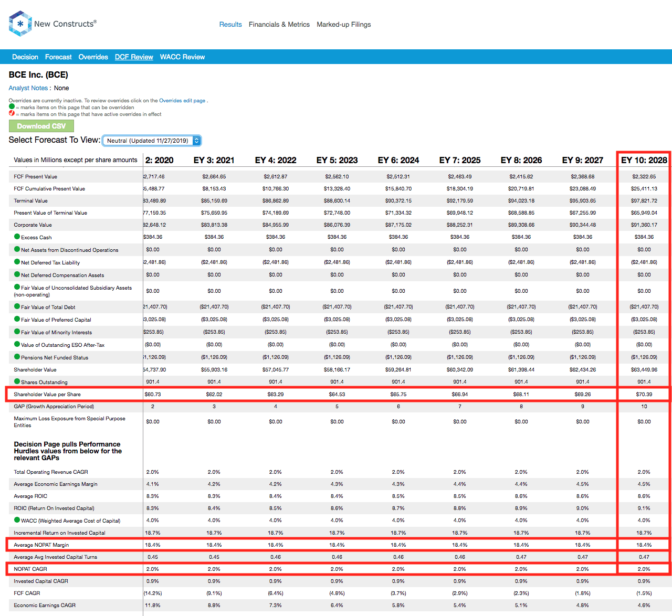672x616 pixels.
Task: Click green dot for Value of Outstanding ESO After-Tax
Action: (17, 344)
